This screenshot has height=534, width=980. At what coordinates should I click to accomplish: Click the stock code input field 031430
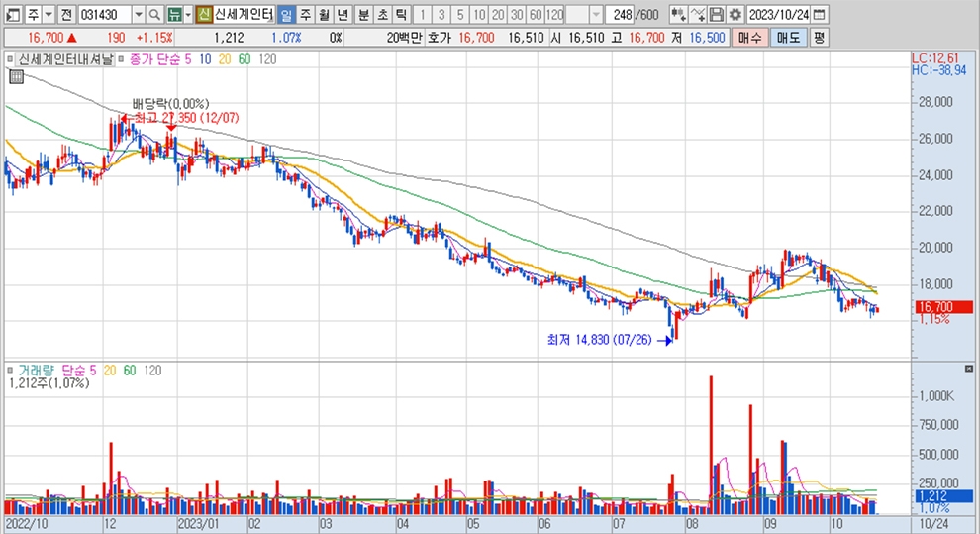click(x=103, y=15)
